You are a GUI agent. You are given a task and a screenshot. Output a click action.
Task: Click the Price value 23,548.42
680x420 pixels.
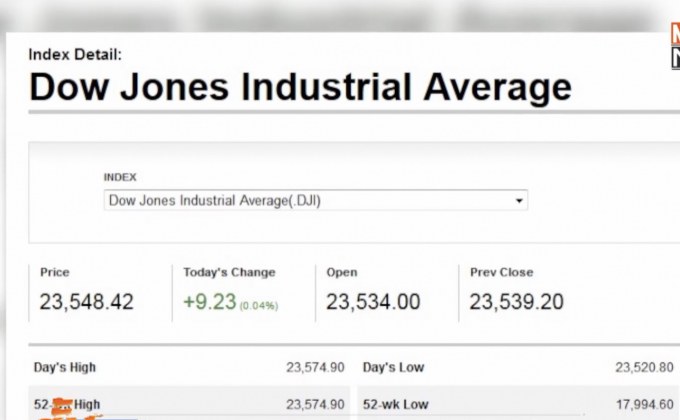86,301
